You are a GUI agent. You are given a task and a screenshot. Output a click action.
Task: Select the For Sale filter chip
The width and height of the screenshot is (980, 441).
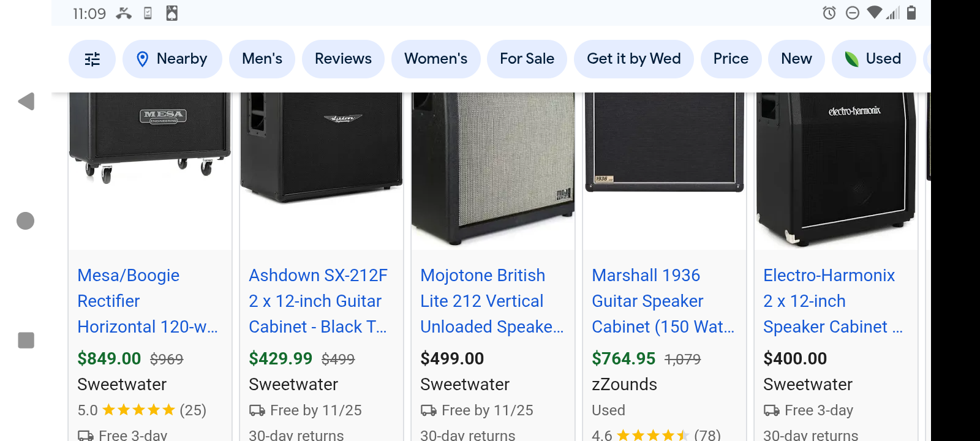click(527, 59)
